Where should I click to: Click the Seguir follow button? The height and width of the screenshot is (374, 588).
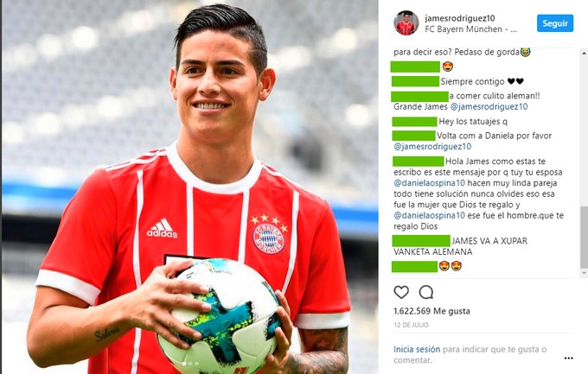(x=555, y=23)
